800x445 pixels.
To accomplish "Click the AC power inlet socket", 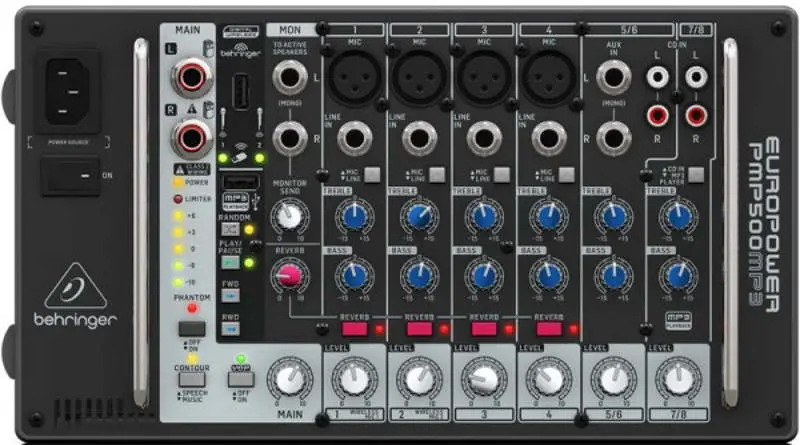I will click(x=68, y=90).
